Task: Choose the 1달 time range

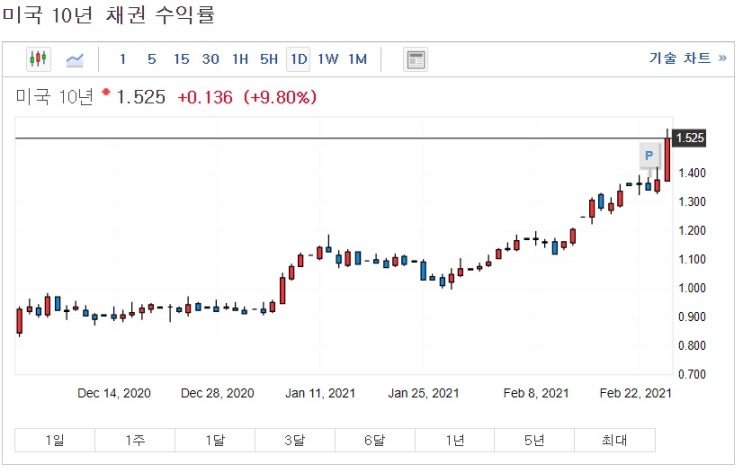Action: coord(215,440)
